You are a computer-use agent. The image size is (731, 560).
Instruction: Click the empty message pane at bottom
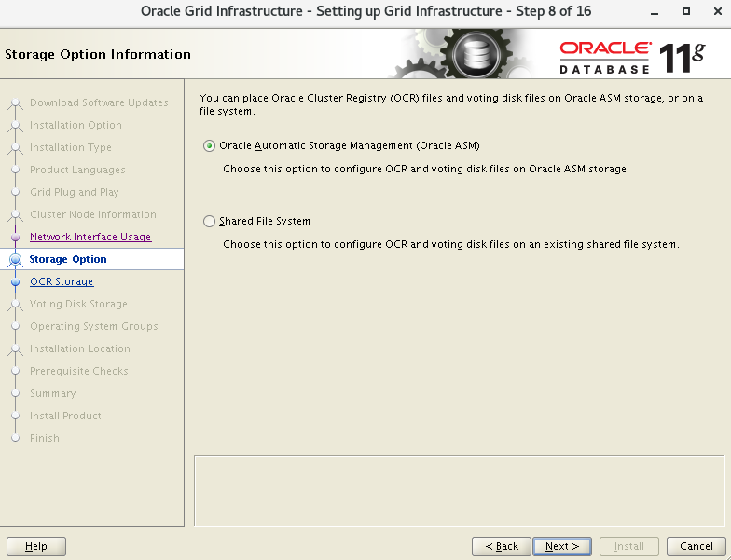click(x=459, y=490)
